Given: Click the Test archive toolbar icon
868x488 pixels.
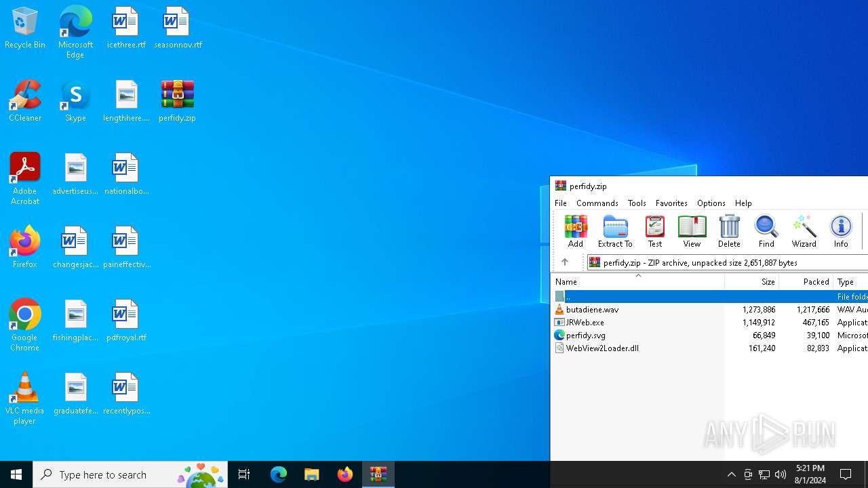Looking at the screenshot, I should pos(654,231).
